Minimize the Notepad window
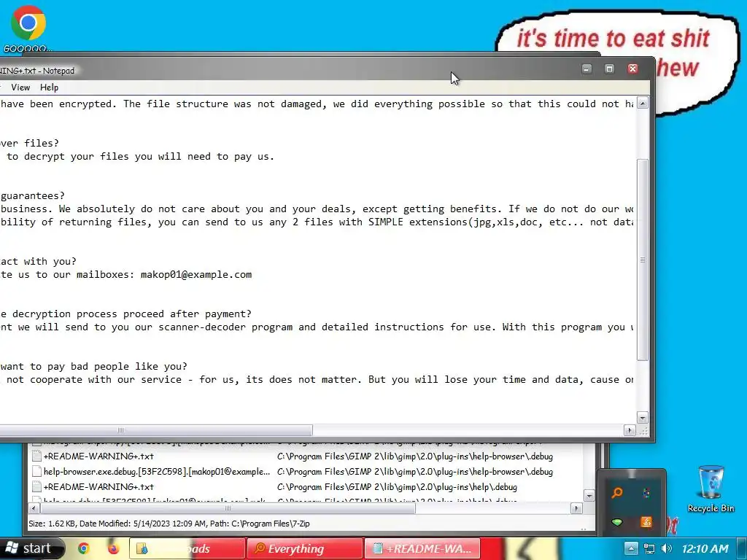 (587, 69)
